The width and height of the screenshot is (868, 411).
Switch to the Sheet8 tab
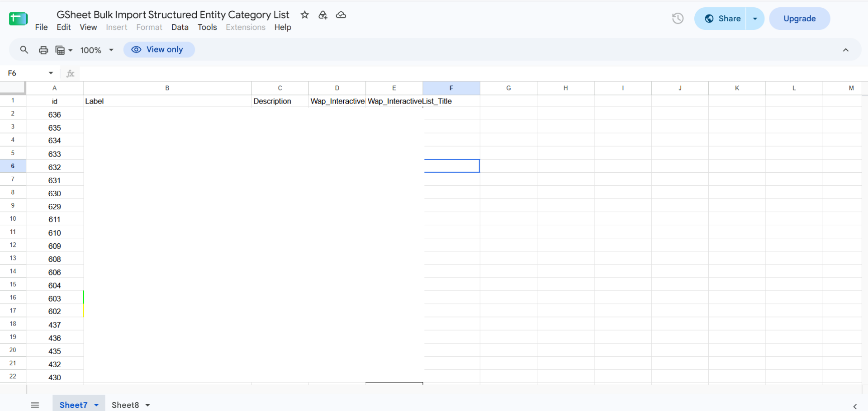(x=125, y=405)
